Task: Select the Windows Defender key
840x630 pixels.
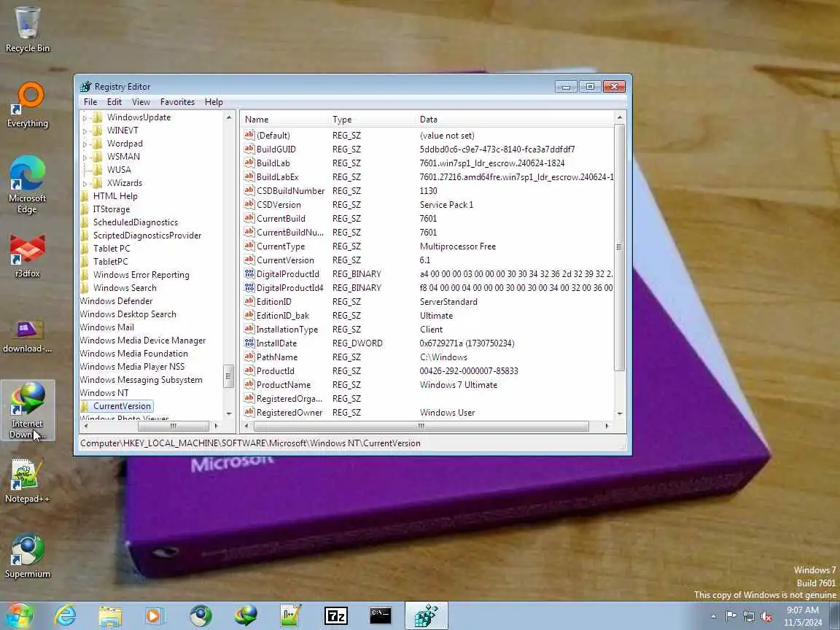Action: 116,301
